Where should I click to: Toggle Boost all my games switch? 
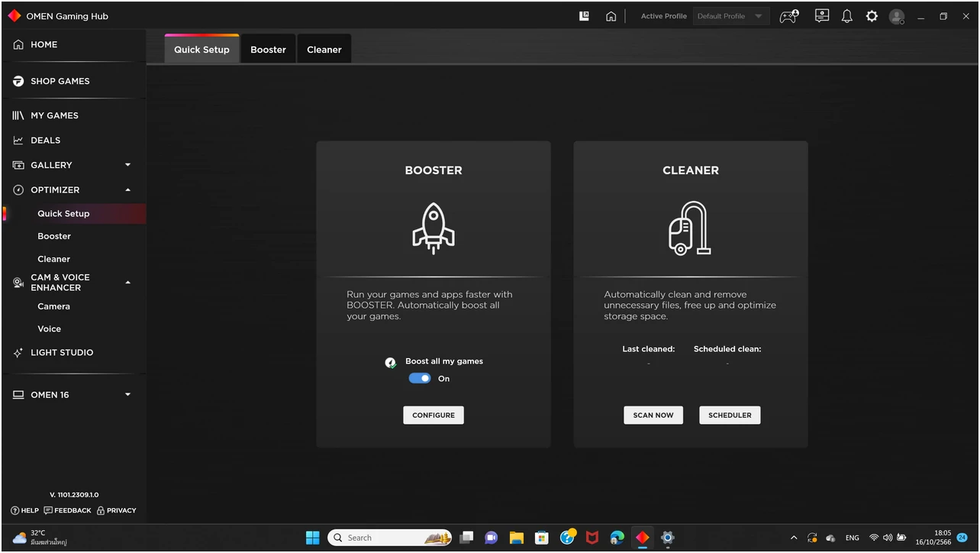pos(420,379)
